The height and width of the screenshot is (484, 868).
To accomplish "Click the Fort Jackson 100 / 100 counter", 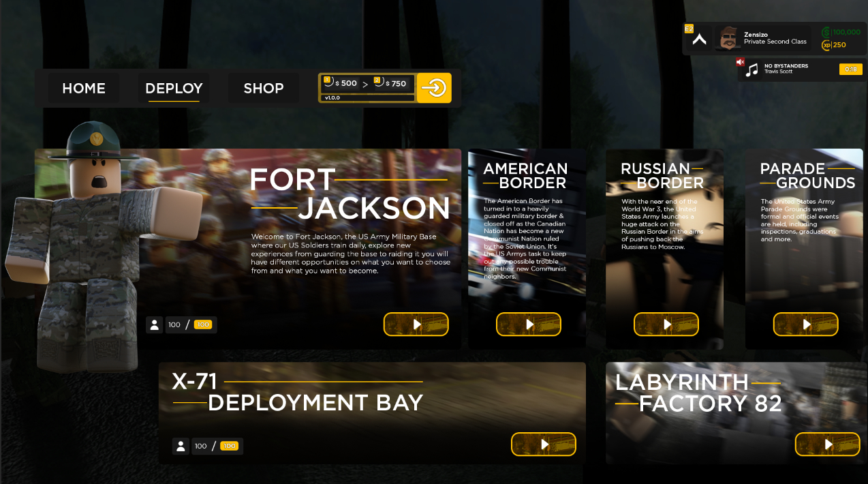I will 190,325.
